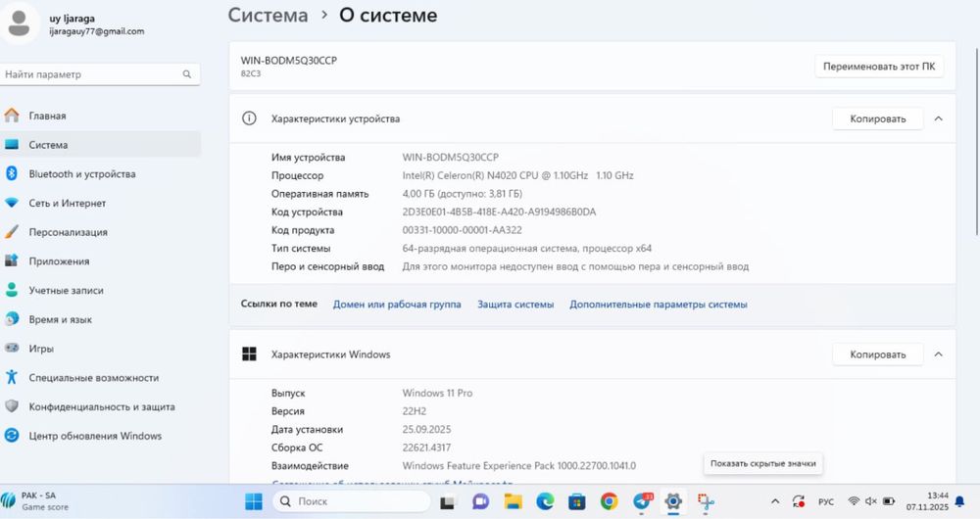Click the magnifier icon in settings search
This screenshot has height=519, width=980.
pos(187,74)
